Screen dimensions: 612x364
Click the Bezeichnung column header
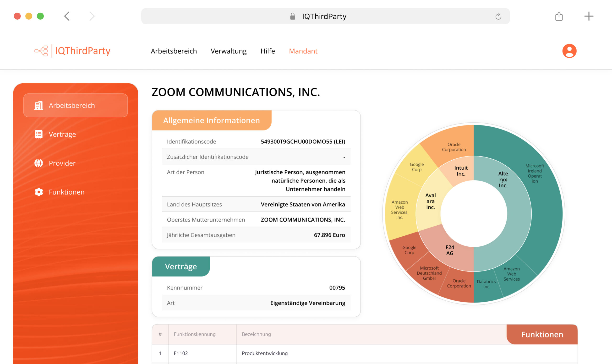coord(256,334)
